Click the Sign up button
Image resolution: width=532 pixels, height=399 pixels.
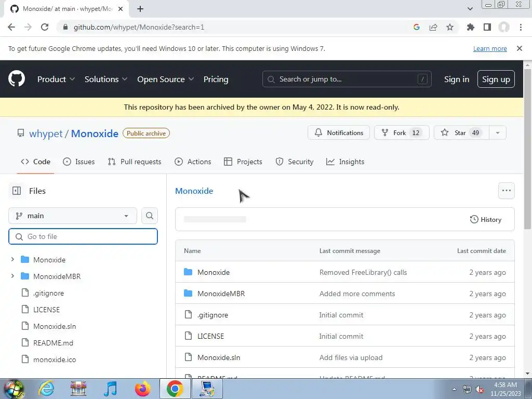[496, 79]
